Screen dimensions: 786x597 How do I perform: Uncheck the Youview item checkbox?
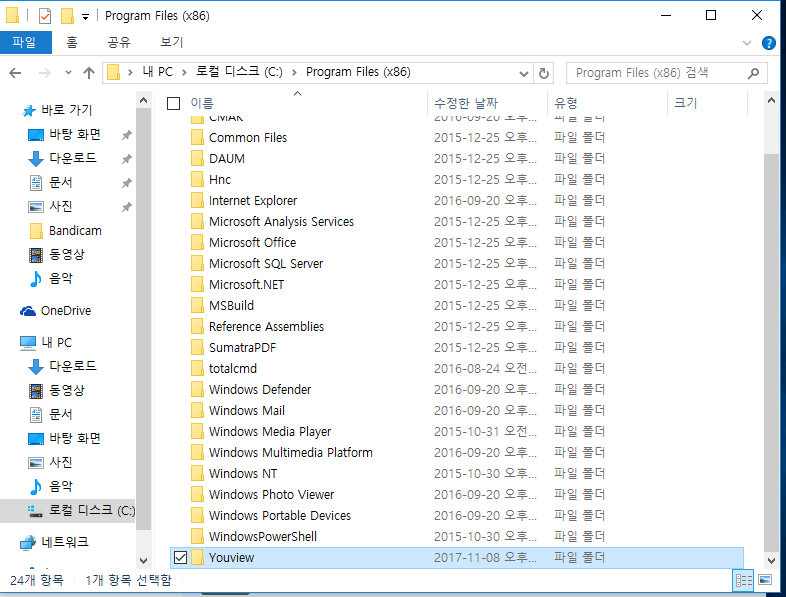pyautogui.click(x=180, y=557)
